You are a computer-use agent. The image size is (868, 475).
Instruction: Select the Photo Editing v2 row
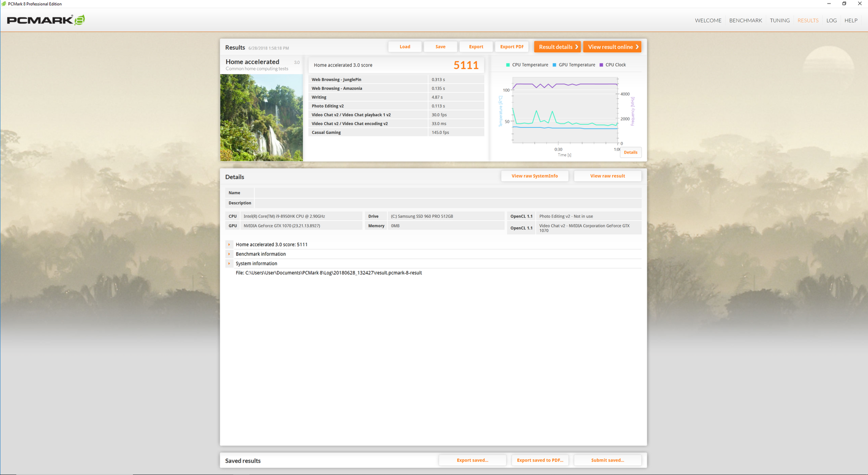click(x=396, y=106)
